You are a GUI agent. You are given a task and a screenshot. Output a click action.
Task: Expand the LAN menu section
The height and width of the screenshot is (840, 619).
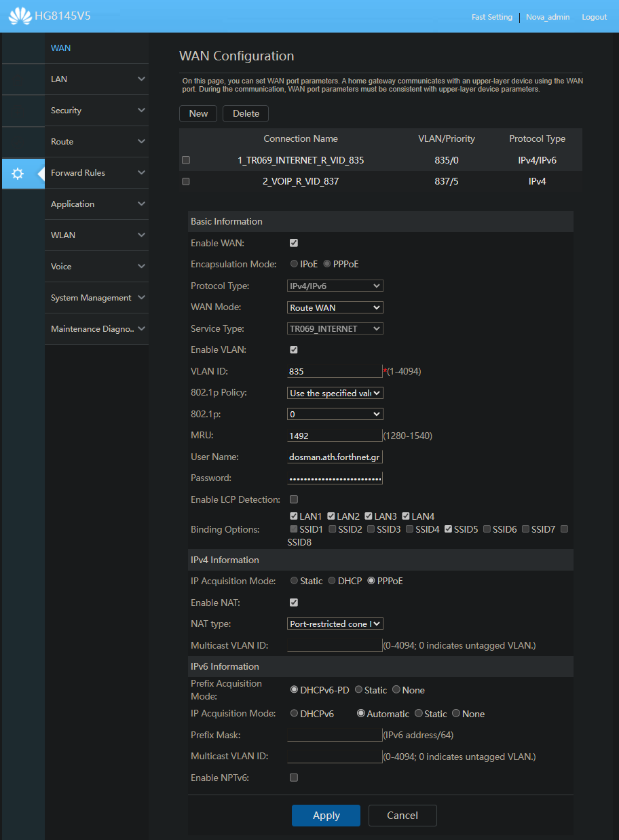click(97, 79)
